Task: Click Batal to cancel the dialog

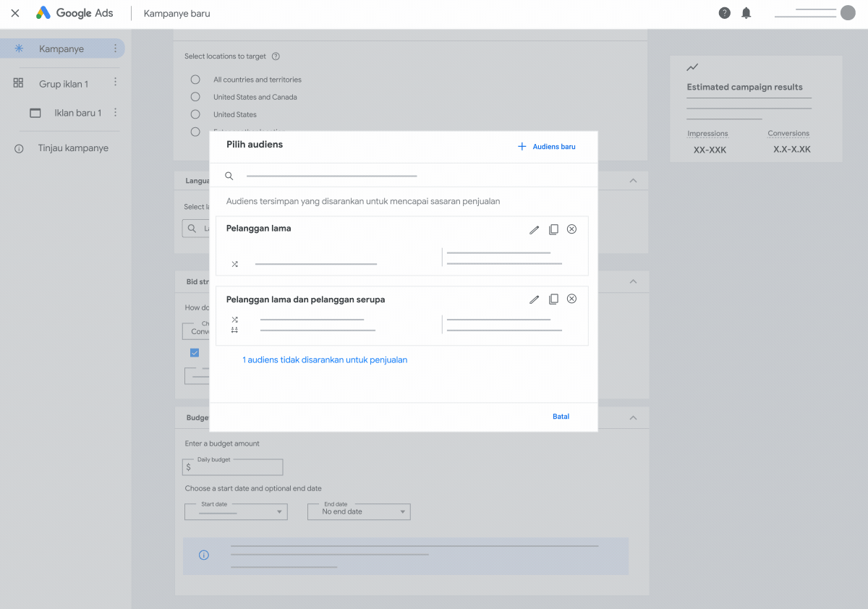Action: [561, 417]
